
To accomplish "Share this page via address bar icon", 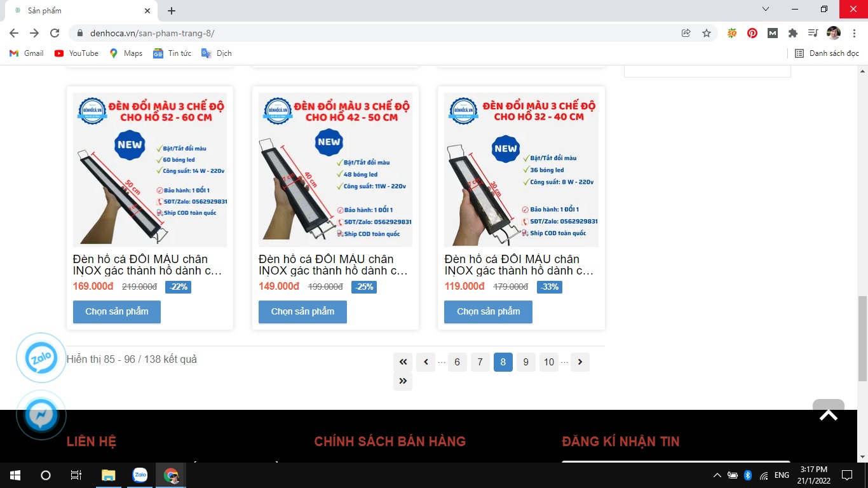I will 686,33.
